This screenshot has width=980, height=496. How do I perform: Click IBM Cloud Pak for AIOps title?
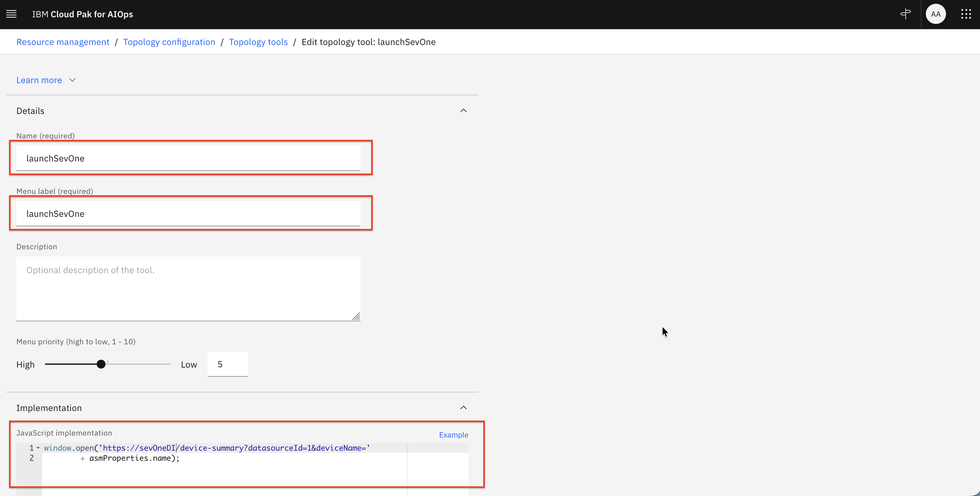tap(83, 14)
